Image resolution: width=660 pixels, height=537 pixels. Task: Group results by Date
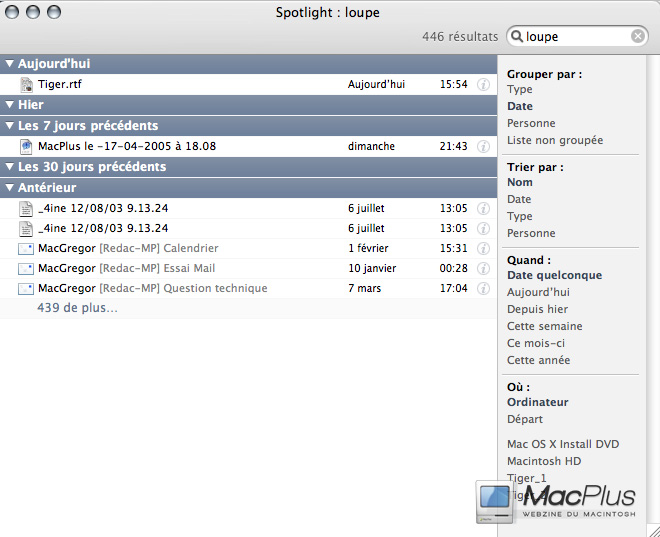pos(520,106)
